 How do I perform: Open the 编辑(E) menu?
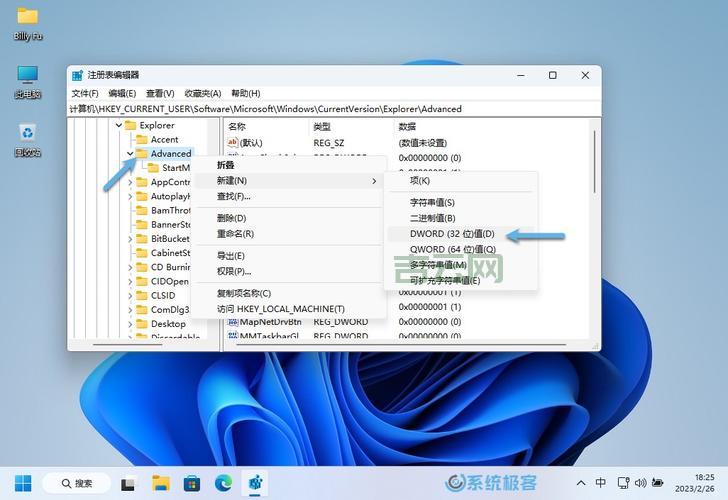click(x=122, y=93)
